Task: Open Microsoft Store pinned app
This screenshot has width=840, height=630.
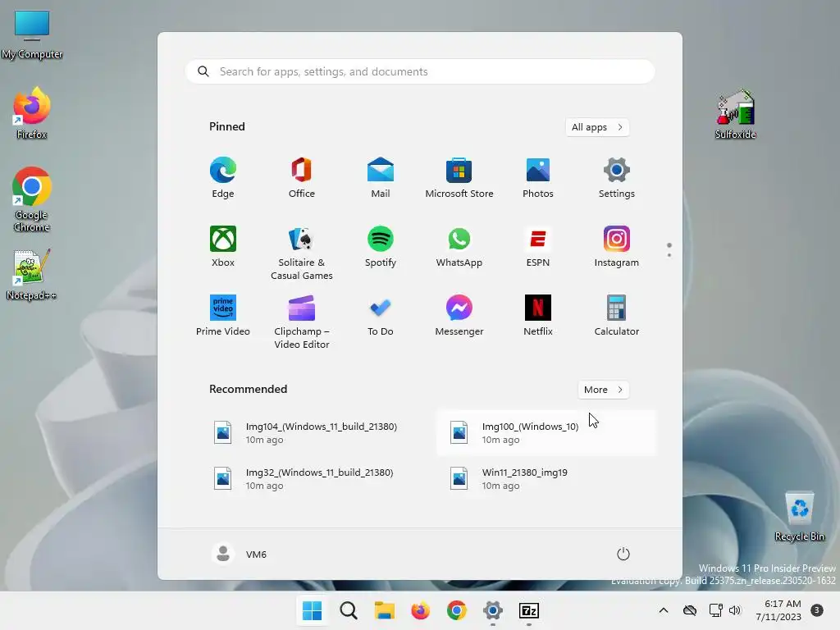Action: point(459,178)
